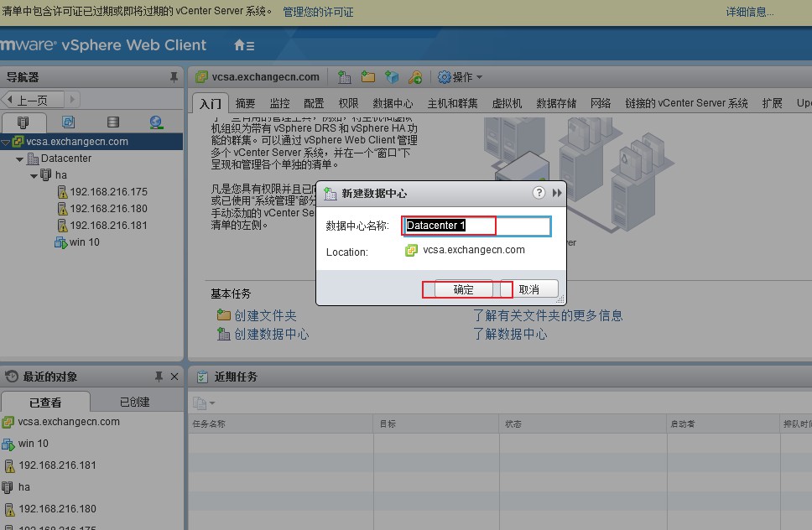
Task: Switch to the 入门 tab
Action: [211, 103]
